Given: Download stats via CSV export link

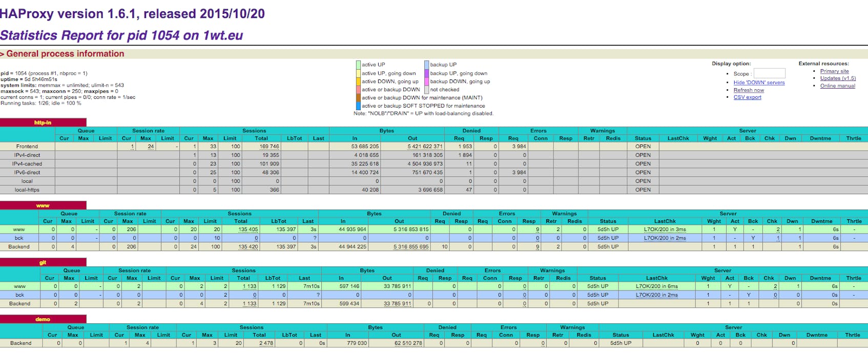Looking at the screenshot, I should (747, 97).
